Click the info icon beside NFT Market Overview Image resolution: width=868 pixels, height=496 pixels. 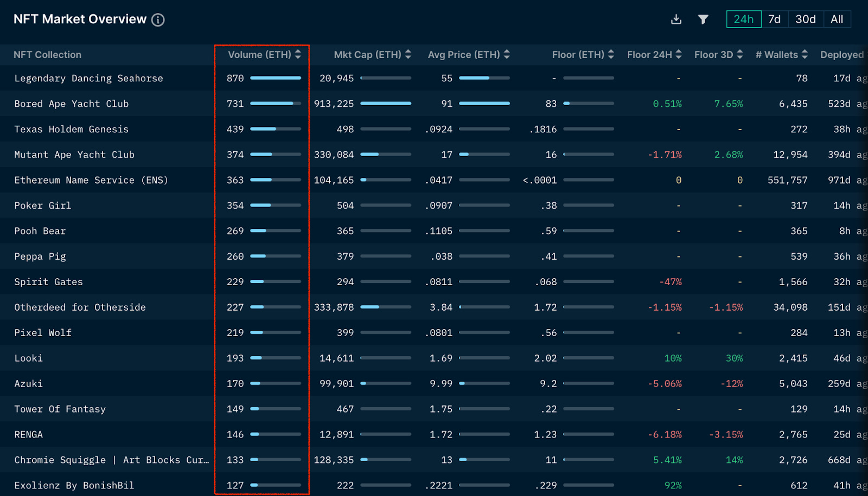(158, 20)
